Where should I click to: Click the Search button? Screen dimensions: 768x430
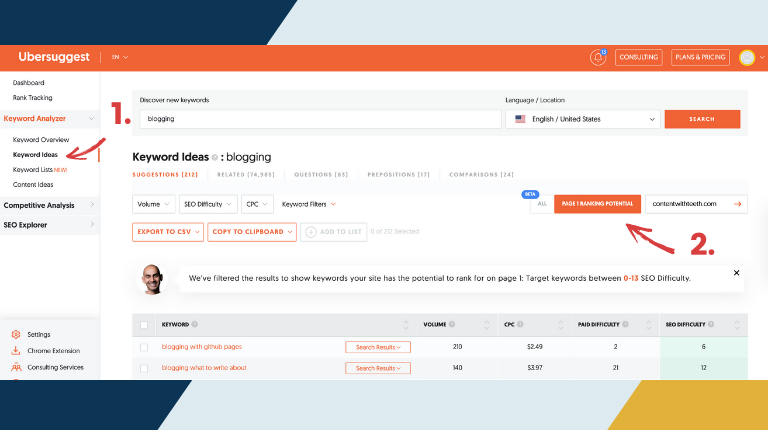[702, 119]
